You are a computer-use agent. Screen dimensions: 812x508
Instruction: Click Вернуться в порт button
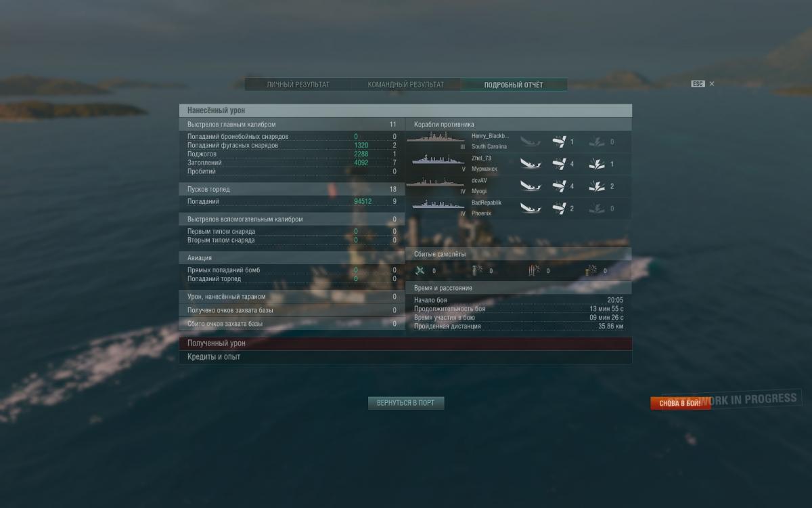(x=406, y=403)
